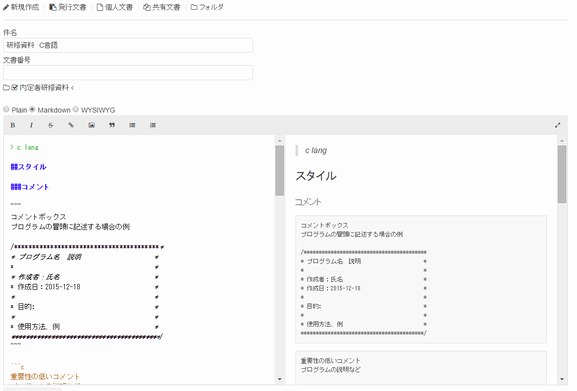Select the Plain radio button
Image resolution: width=577 pixels, height=391 pixels.
pyautogui.click(x=6, y=109)
